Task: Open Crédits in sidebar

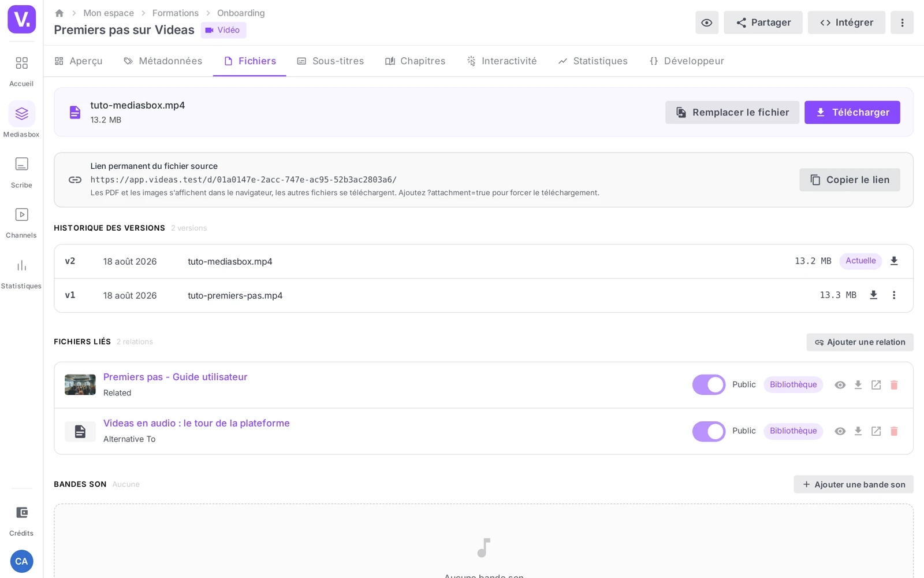Action: click(21, 520)
